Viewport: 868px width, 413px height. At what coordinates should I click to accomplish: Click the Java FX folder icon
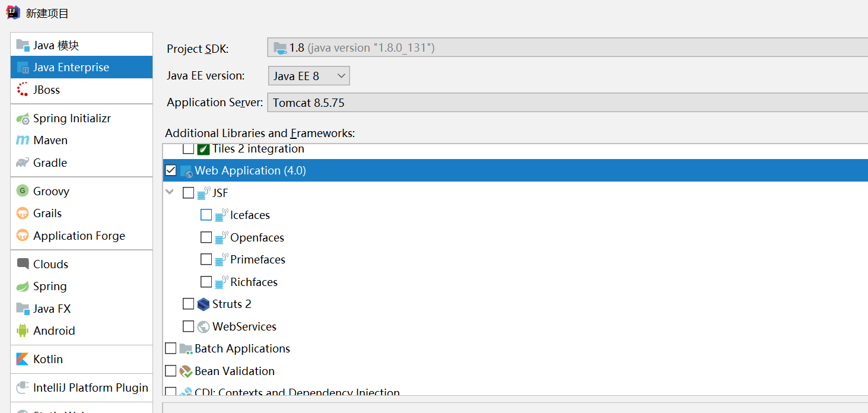pyautogui.click(x=23, y=309)
